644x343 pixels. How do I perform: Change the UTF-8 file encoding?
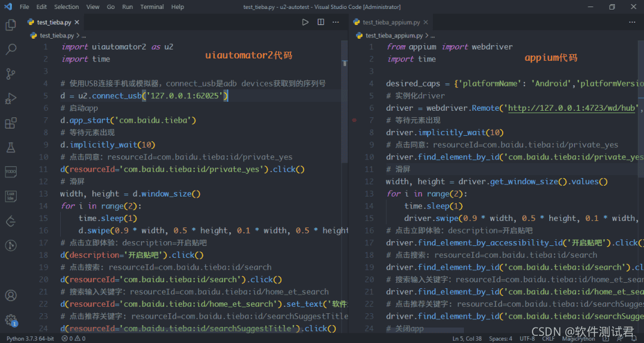pyautogui.click(x=527, y=338)
